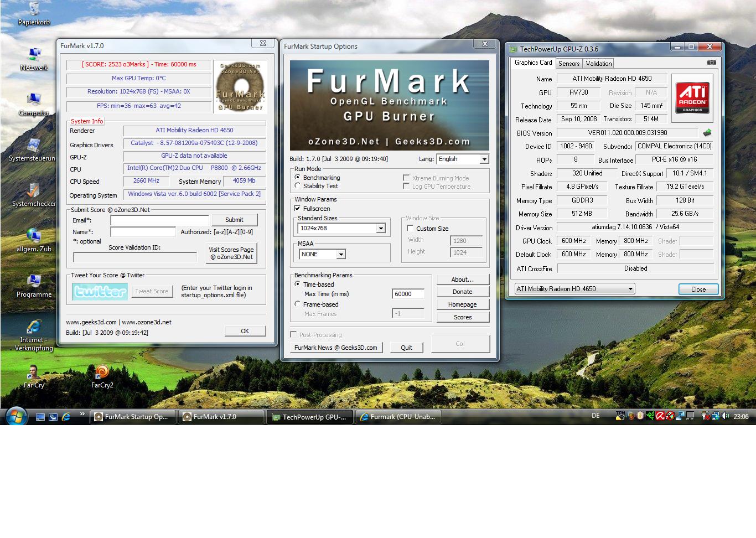
Task: Click the Max Time 60000 input field
Action: point(408,294)
